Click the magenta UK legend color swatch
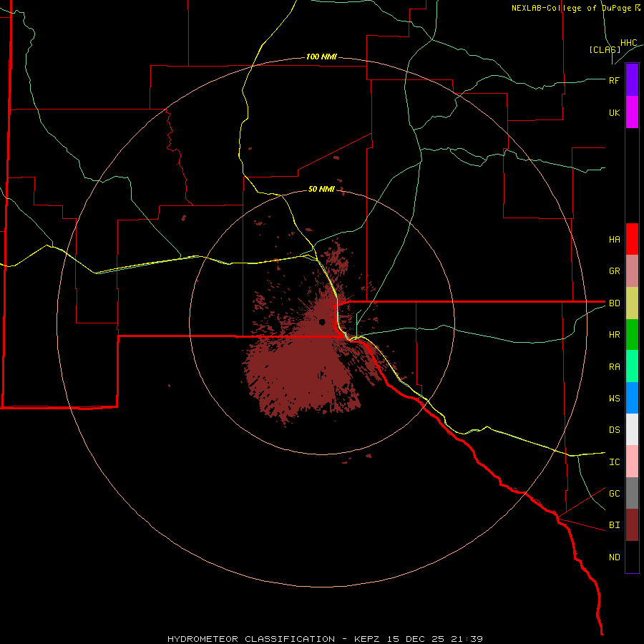The image size is (644, 644). tap(632, 112)
